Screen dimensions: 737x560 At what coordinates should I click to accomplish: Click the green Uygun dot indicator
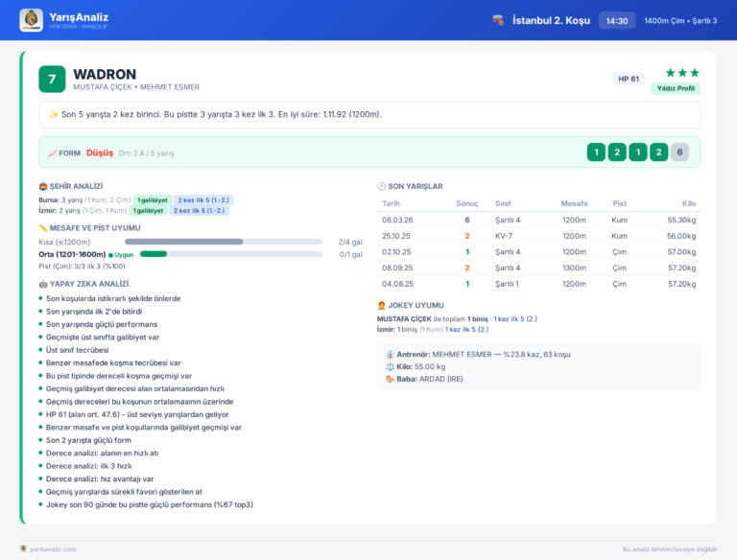(x=111, y=255)
